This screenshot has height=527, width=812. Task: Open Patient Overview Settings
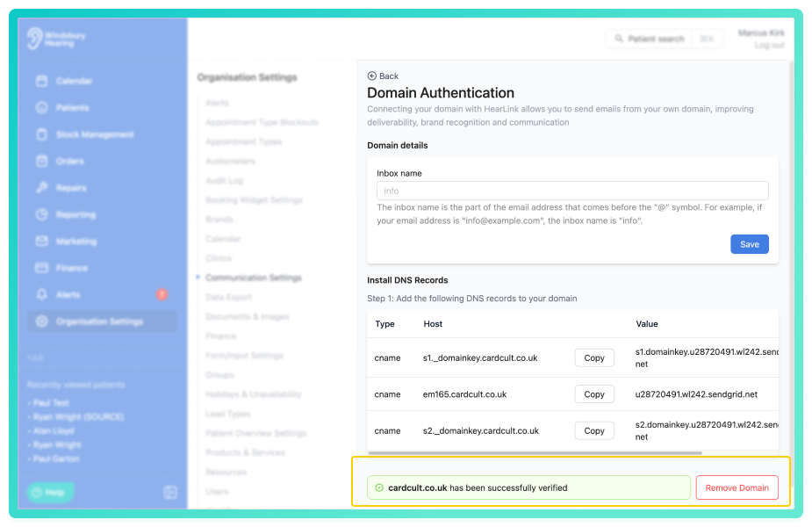coord(255,433)
